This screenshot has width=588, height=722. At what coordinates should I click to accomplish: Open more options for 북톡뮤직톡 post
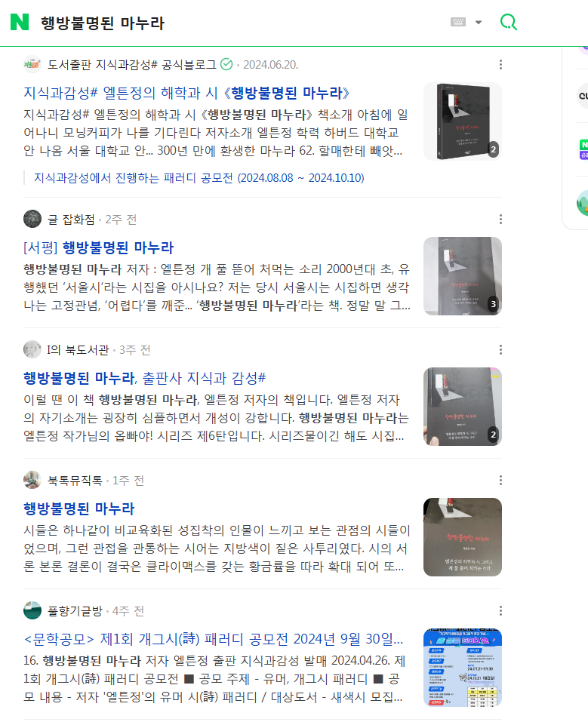tap(500, 481)
